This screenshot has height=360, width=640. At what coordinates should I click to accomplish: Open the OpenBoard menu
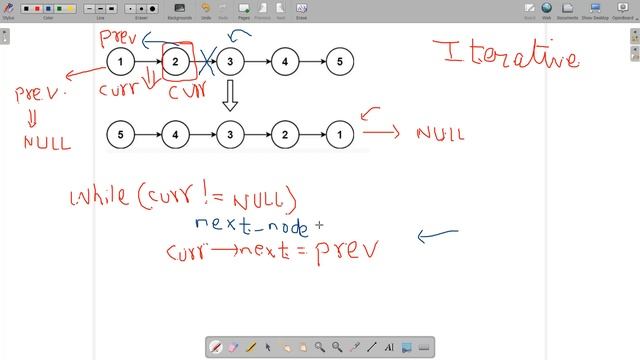point(624,11)
